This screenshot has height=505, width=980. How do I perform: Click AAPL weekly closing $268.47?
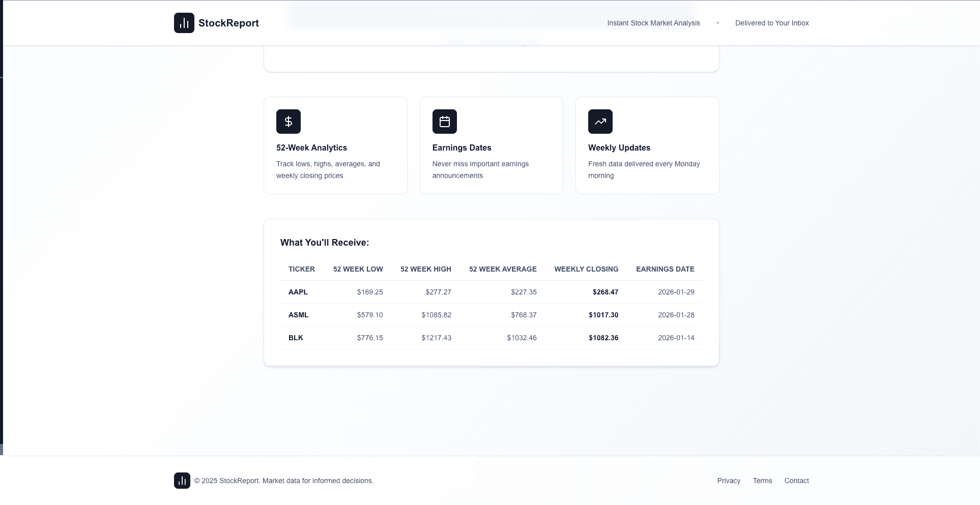[x=606, y=292]
